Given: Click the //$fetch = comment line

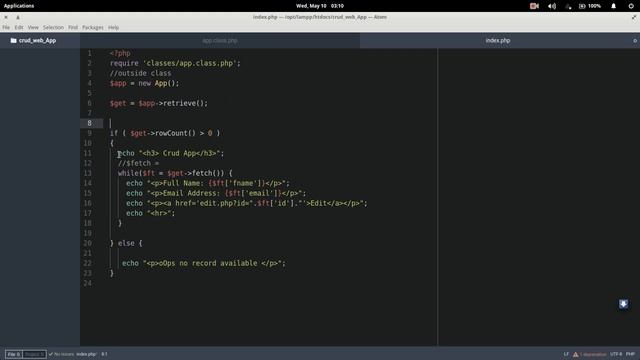Looking at the screenshot, I should coord(138,163).
